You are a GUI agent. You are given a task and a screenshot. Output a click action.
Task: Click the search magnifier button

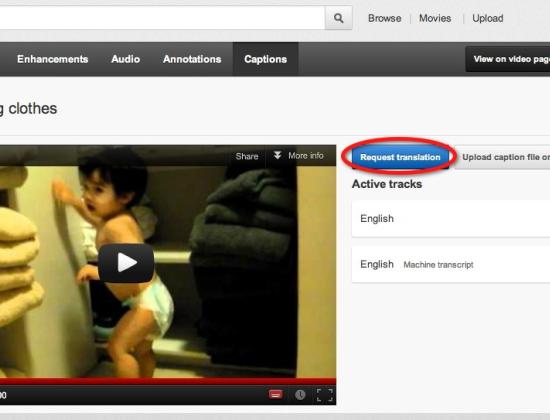[338, 18]
